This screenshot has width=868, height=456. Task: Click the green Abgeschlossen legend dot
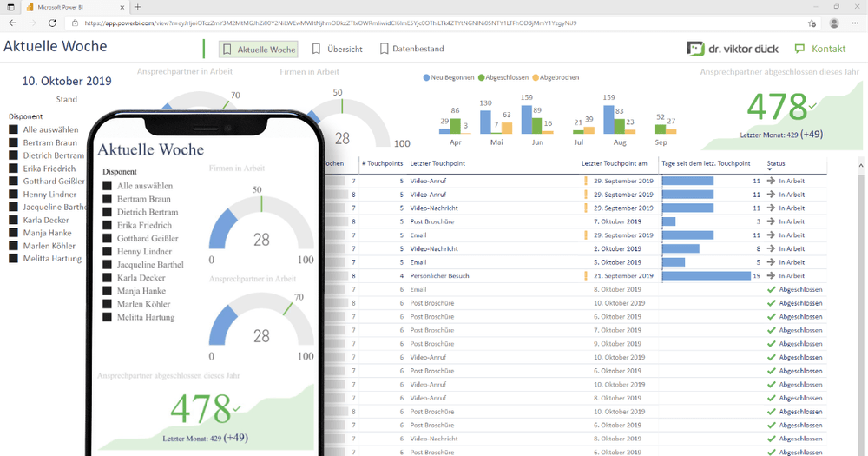click(482, 77)
